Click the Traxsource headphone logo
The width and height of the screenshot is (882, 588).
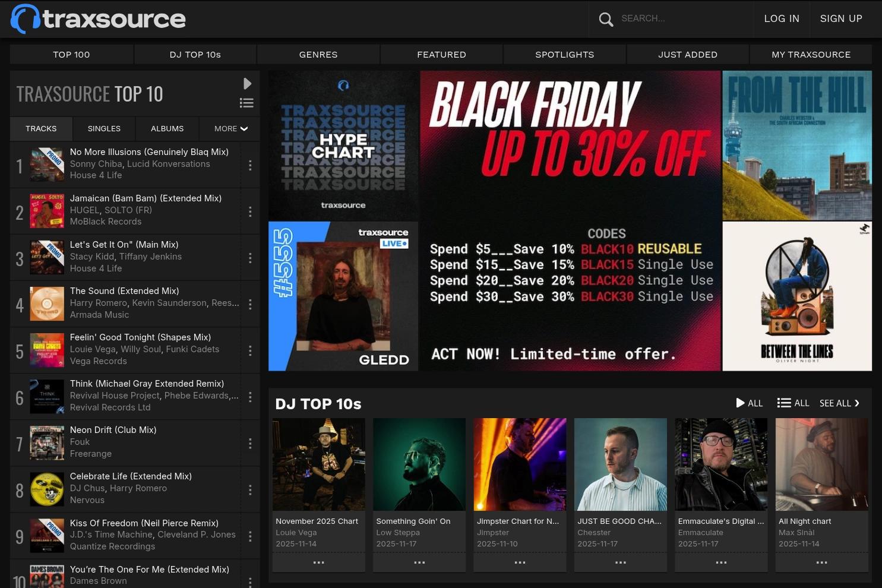pos(98,19)
